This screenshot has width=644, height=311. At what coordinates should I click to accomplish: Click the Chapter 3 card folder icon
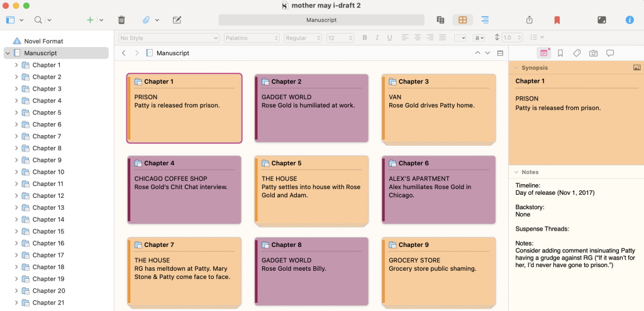coord(392,82)
